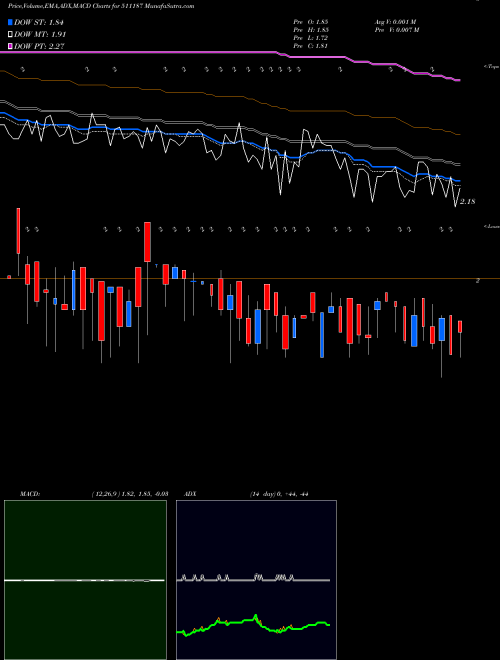Click the 'Pre V: 0.007 M' volume text

tap(396, 30)
